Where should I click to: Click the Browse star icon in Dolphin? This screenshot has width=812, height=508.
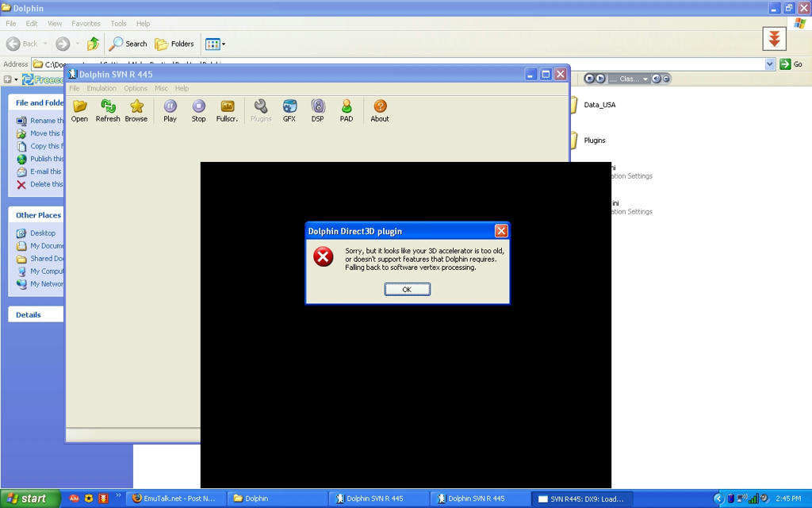coord(136,111)
